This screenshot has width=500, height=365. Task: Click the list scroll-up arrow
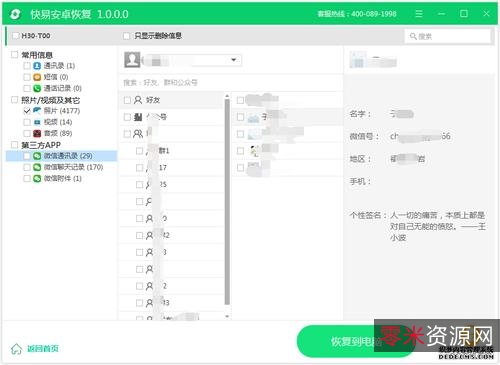[227, 96]
